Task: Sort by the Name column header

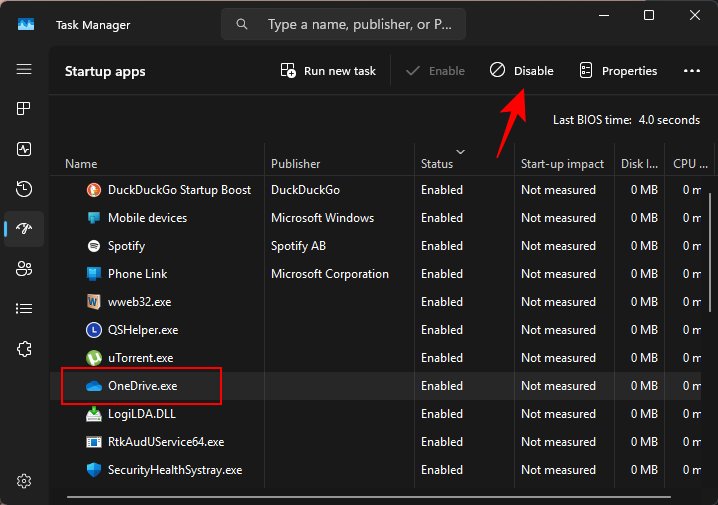Action: click(81, 164)
